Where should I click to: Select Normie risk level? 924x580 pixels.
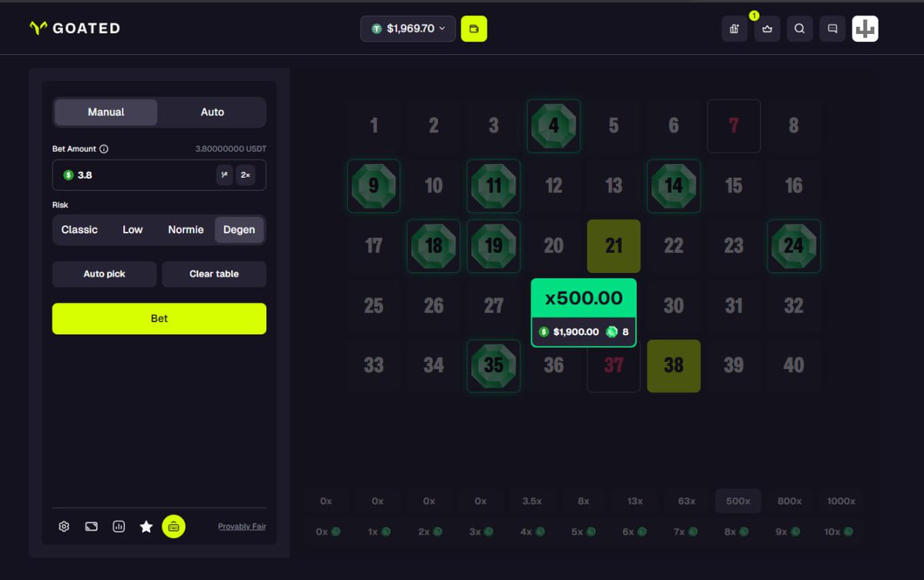186,230
